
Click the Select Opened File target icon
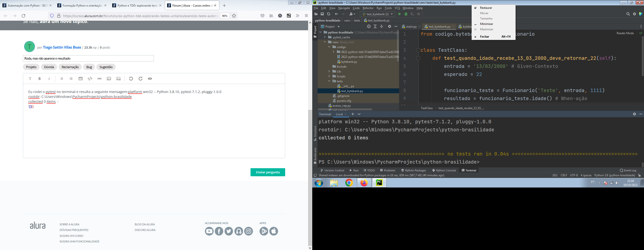coord(369,27)
